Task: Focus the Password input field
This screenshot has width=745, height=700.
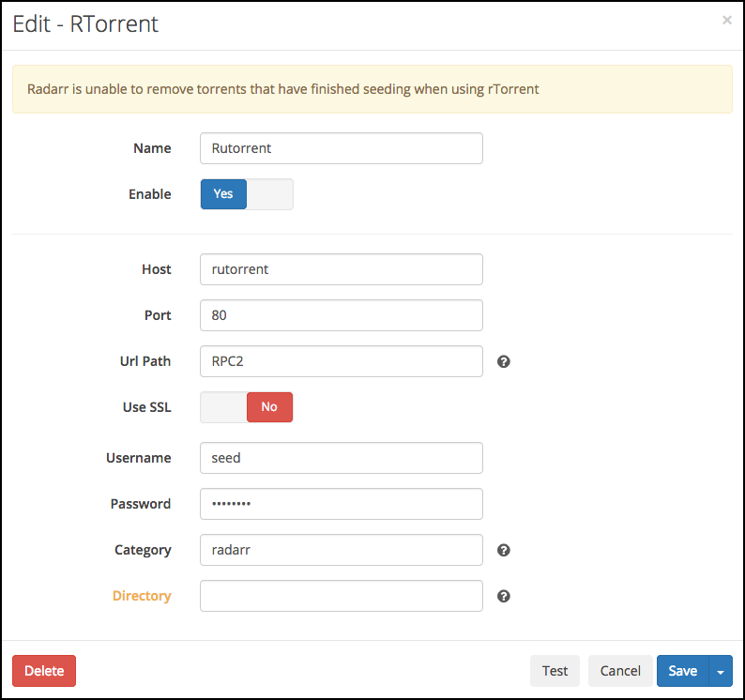Action: click(342, 504)
